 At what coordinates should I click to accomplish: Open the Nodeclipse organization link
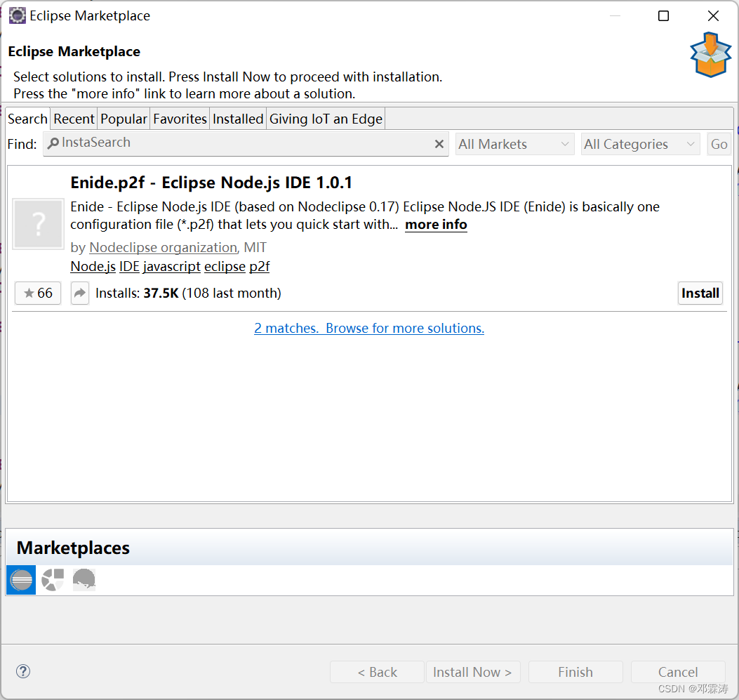click(x=163, y=247)
